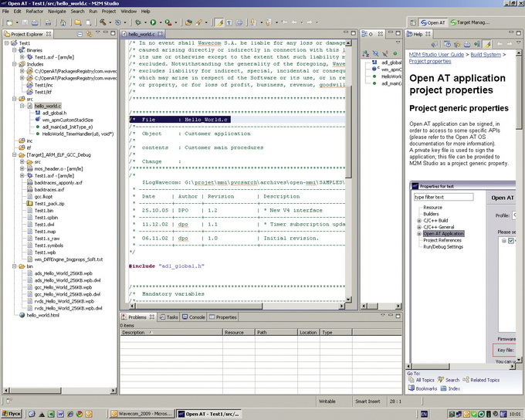This screenshot has height=420, width=525.
Task: Switch to the Console tab
Action: click(194, 317)
